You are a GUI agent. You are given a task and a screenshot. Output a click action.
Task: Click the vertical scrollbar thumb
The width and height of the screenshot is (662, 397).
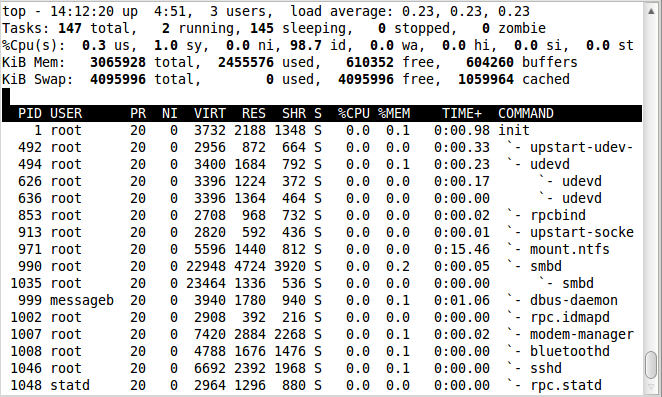pos(651,365)
